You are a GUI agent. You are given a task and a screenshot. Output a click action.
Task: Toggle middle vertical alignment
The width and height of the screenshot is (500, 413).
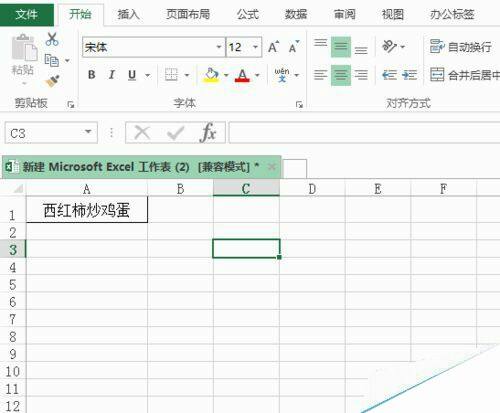(x=341, y=47)
